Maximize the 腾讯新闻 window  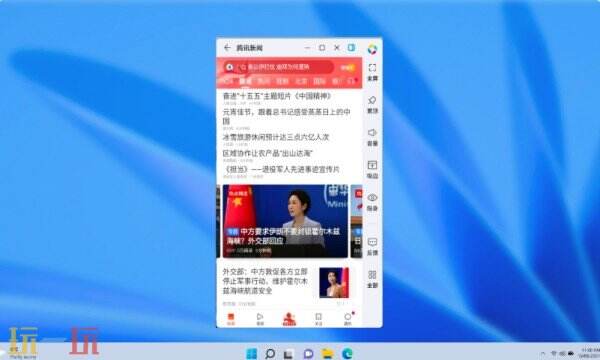[322, 47]
